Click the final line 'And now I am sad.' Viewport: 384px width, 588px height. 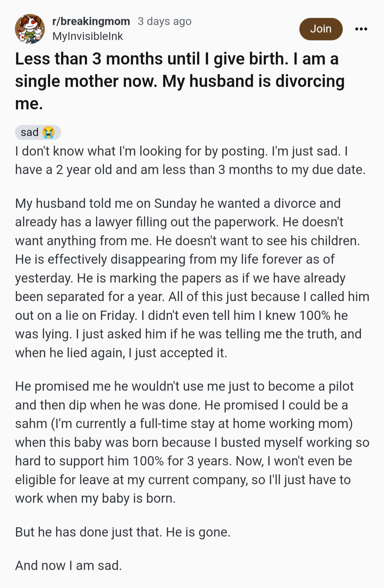[x=68, y=566]
